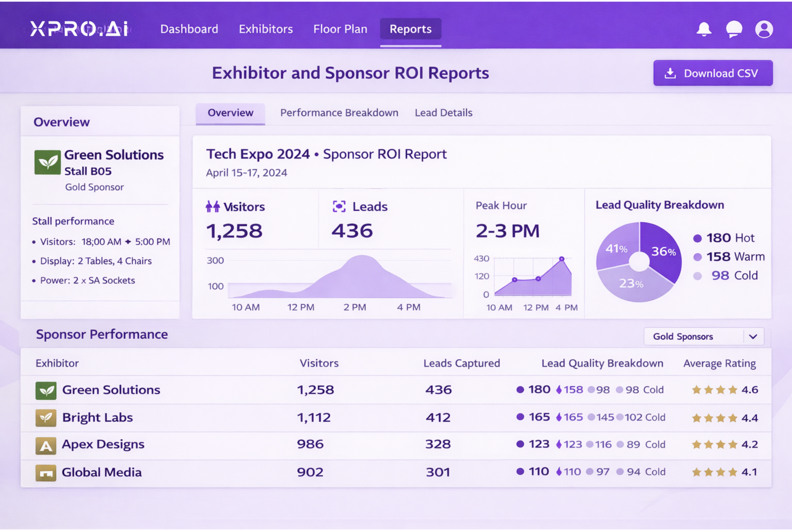Open the chat messages icon
The width and height of the screenshot is (792, 532).
coord(733,29)
